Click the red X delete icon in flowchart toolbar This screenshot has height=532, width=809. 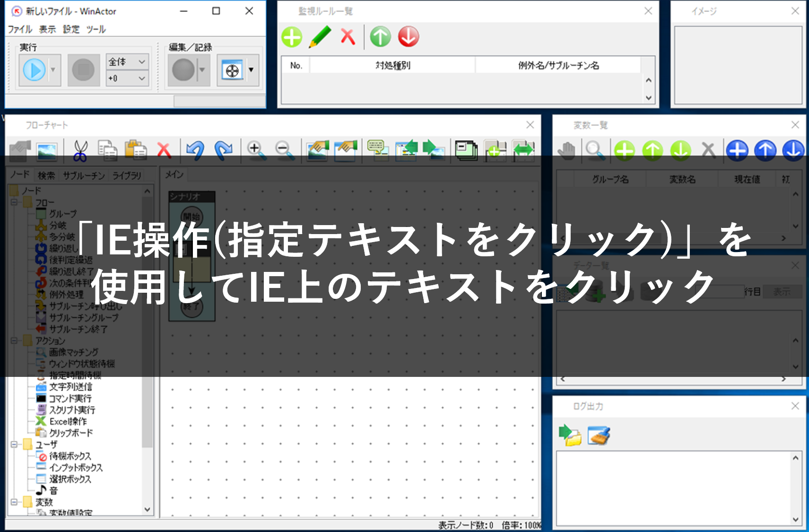point(164,150)
